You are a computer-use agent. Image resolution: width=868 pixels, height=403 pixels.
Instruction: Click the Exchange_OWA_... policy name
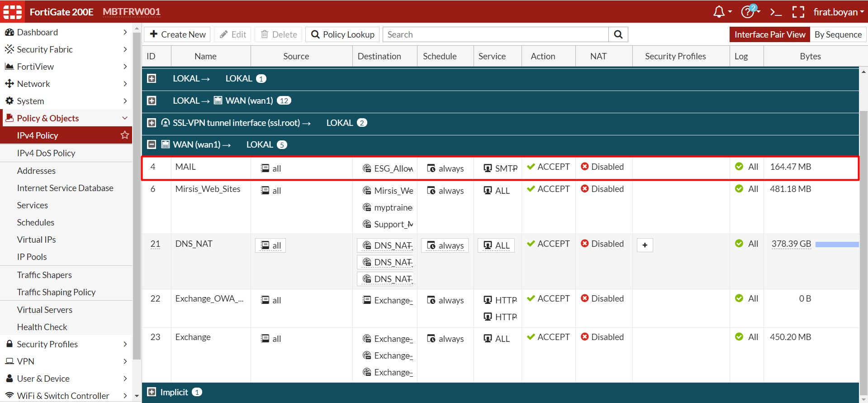tap(209, 298)
